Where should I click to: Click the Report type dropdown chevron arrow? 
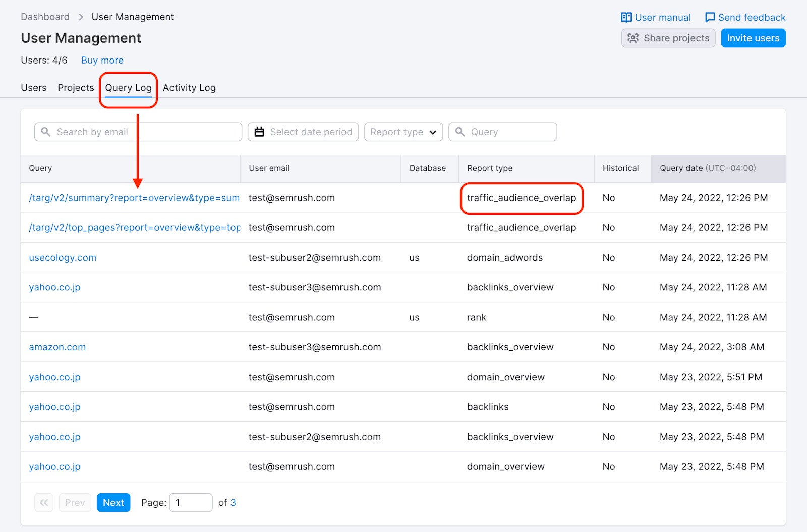tap(433, 132)
